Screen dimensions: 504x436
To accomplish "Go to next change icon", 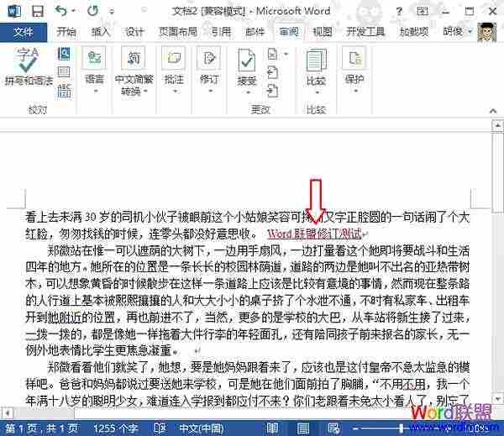I will click(272, 91).
